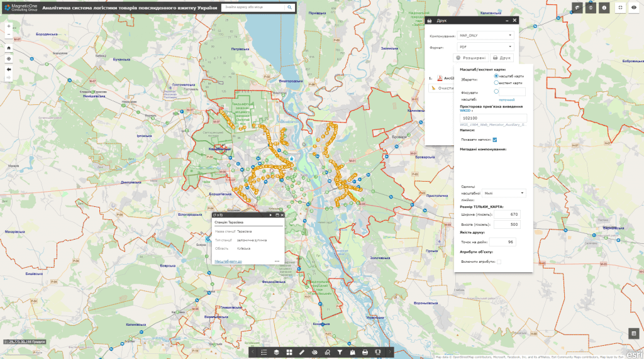Viewport: 644px width, 359px height.
Task: Go to next feature in Тарасівка popup
Action: pos(270,215)
